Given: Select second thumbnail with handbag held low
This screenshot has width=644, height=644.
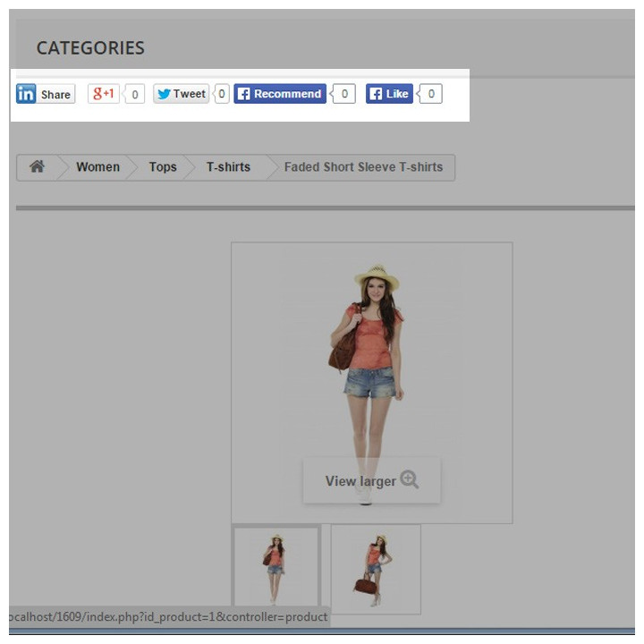Looking at the screenshot, I should [x=376, y=569].
